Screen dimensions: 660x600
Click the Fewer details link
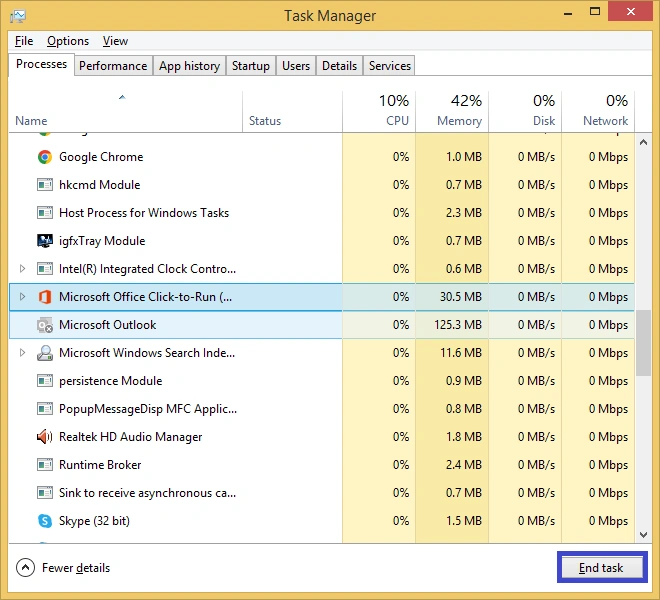click(x=76, y=568)
